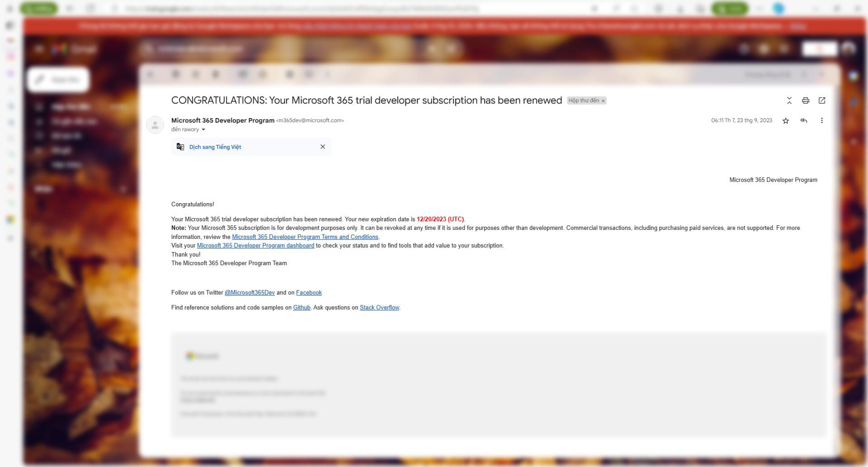The width and height of the screenshot is (868, 467).
Task: Open the Github link
Action: [302, 308]
